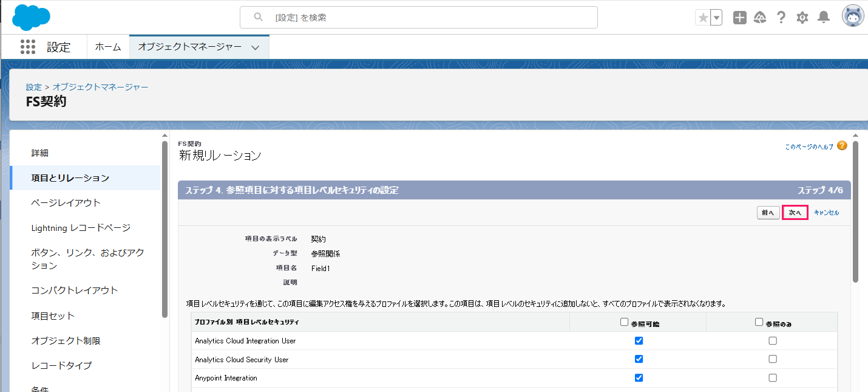868x392 pixels.
Task: Open the user profile avatar
Action: click(853, 16)
